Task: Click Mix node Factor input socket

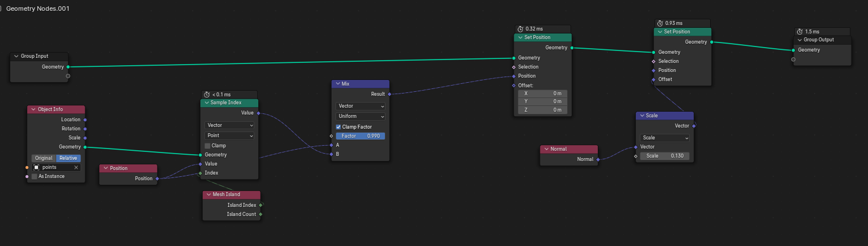Action: pyautogui.click(x=332, y=136)
